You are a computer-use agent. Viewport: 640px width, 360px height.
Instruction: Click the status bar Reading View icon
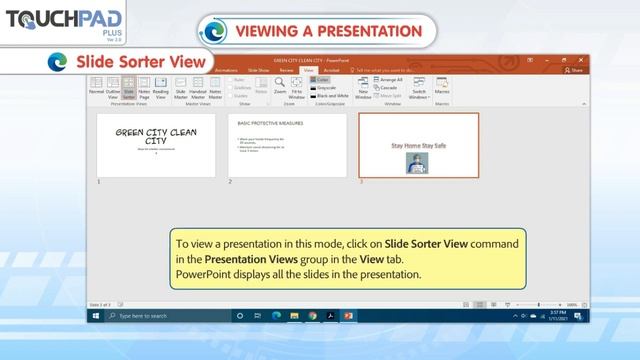click(493, 305)
